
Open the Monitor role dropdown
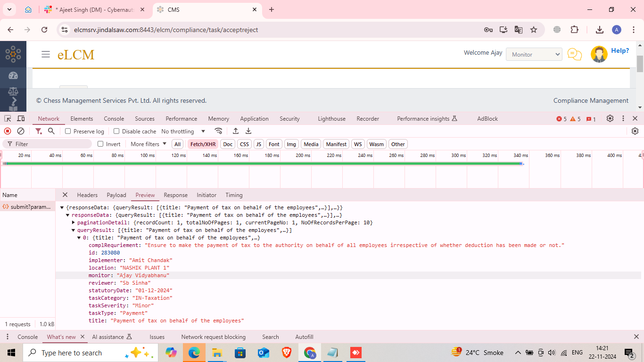(x=534, y=54)
